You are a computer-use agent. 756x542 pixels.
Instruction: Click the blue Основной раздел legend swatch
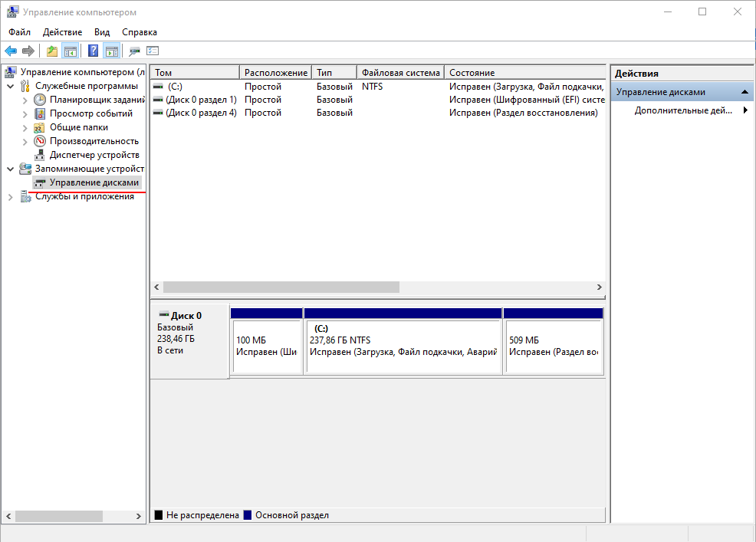tap(248, 515)
